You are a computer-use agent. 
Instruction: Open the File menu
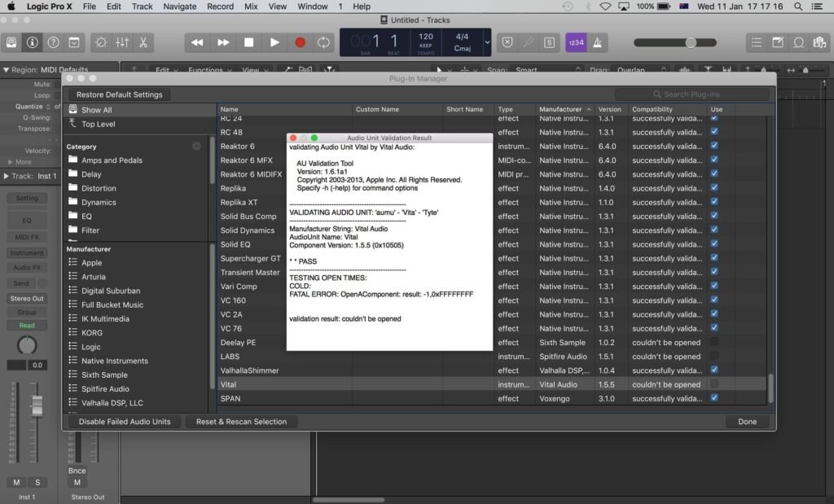(90, 7)
